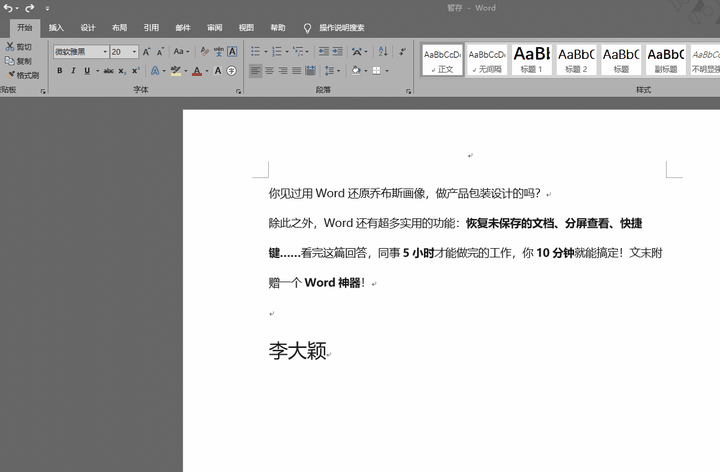Toggle justified text alignment
Screen dimensions: 720x472
(297, 71)
